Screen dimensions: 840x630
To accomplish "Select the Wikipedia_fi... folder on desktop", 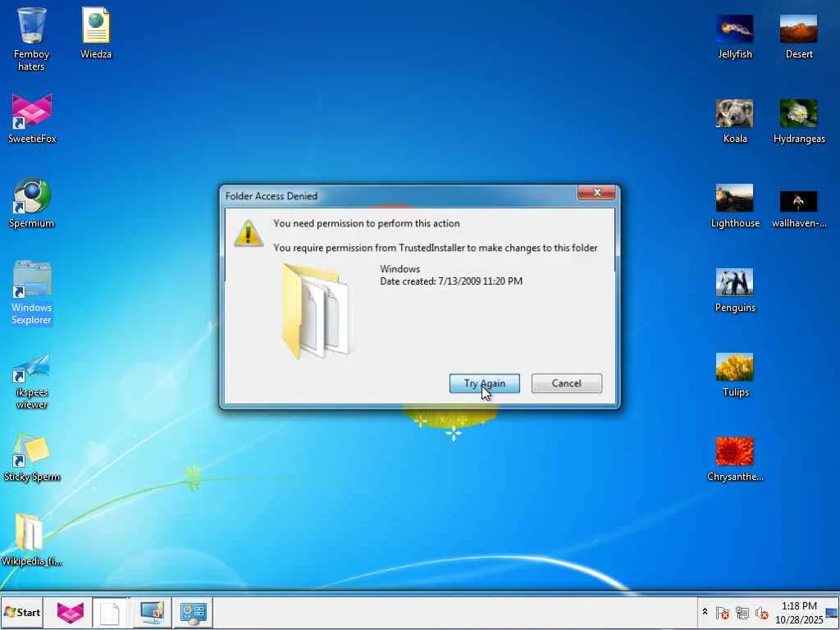I will (31, 540).
